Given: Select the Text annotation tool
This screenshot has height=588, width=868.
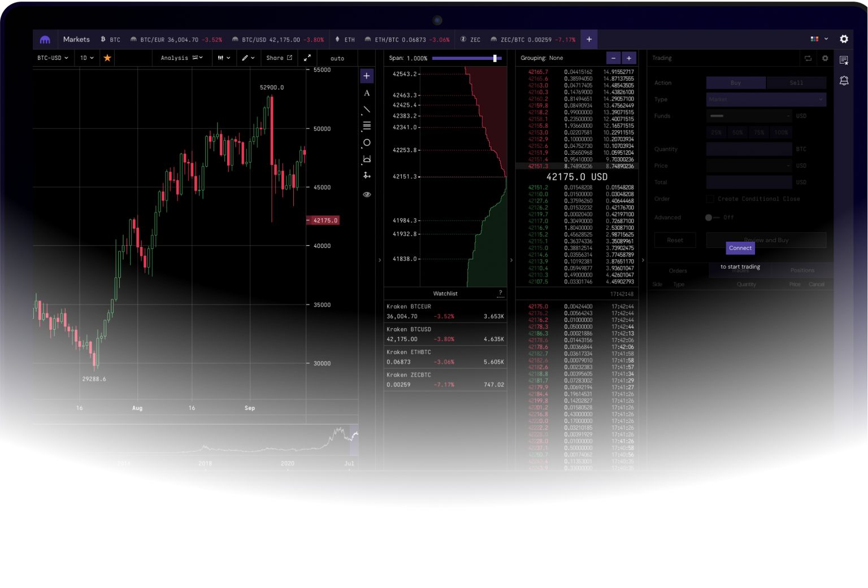Looking at the screenshot, I should (x=367, y=93).
